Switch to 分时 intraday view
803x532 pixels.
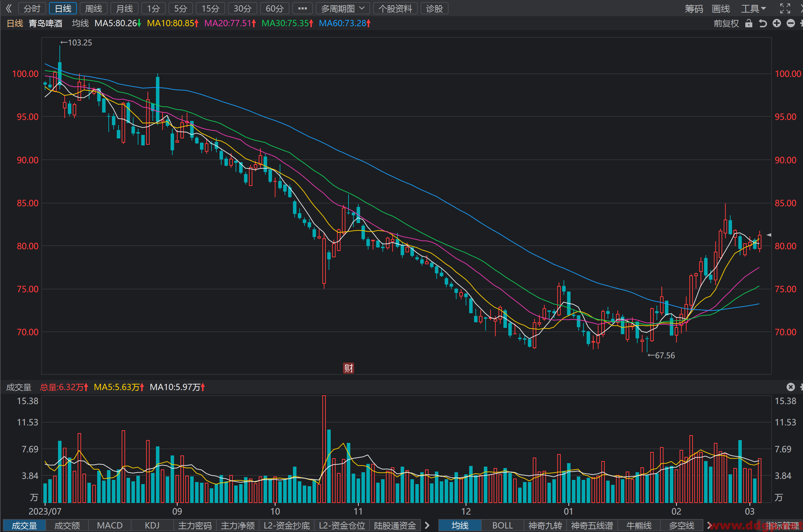pyautogui.click(x=32, y=8)
